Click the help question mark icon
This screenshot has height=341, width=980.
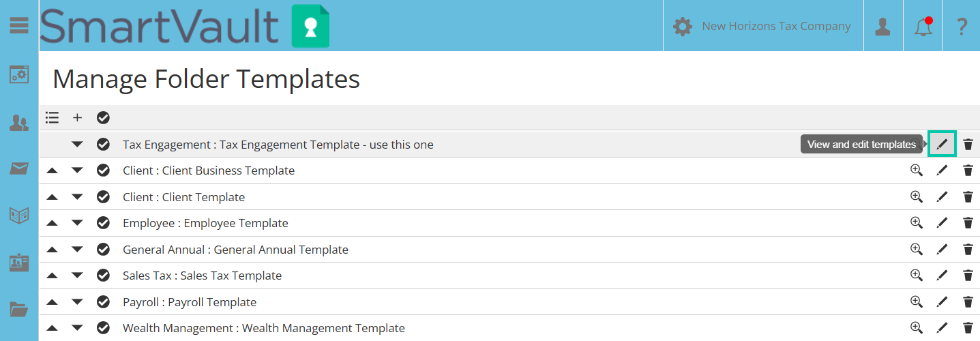coord(962,27)
